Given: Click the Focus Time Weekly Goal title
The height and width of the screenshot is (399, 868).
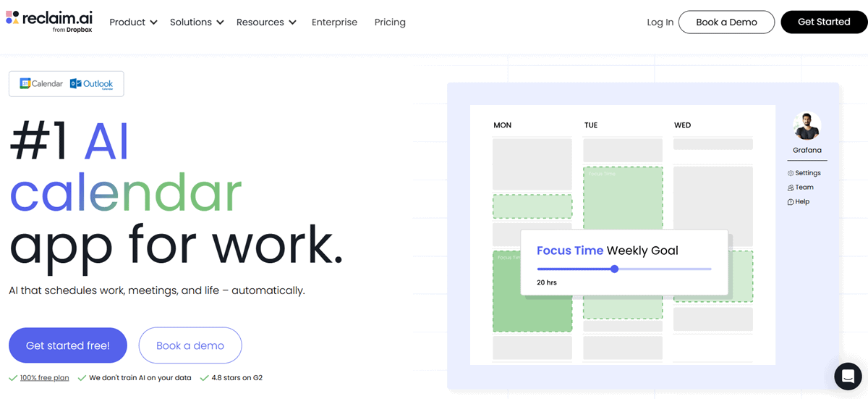Looking at the screenshot, I should (x=608, y=251).
